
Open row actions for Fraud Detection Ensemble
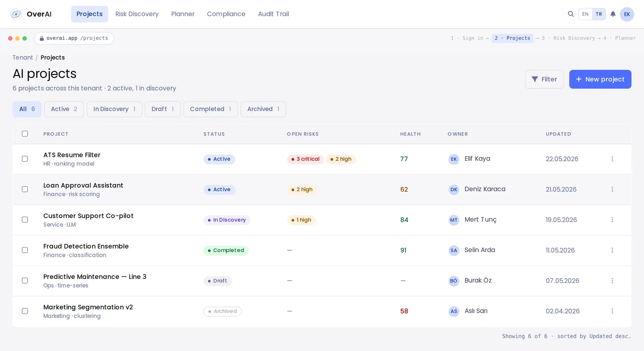click(612, 250)
